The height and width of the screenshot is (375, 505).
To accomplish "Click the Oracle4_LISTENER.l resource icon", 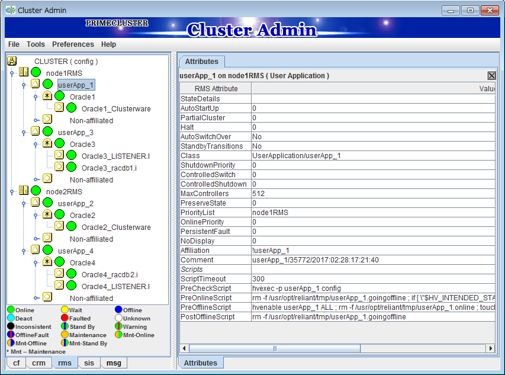I will (59, 285).
